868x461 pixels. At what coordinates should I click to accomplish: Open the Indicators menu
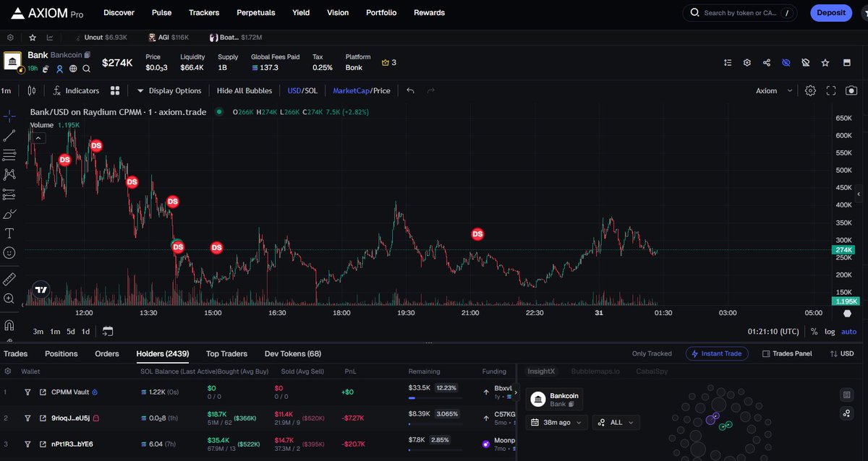76,91
